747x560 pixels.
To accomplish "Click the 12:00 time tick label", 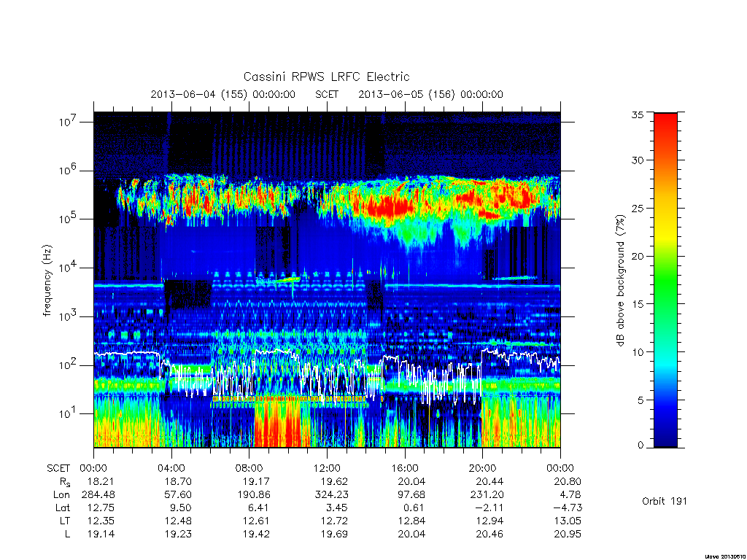I will pyautogui.click(x=327, y=468).
